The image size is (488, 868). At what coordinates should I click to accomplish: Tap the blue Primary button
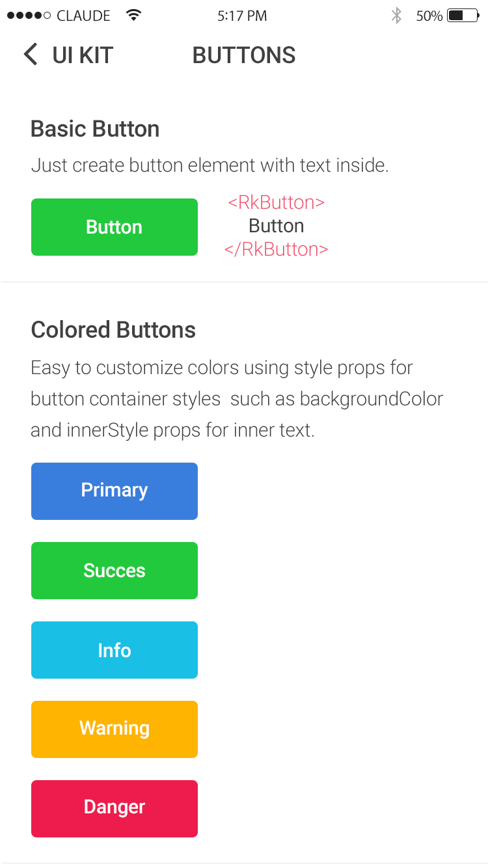point(115,491)
